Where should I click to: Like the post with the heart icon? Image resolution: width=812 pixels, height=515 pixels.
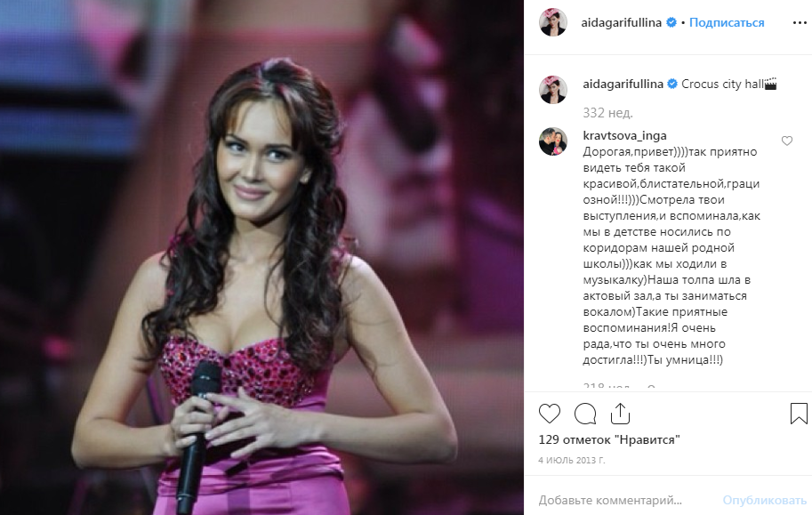click(550, 414)
